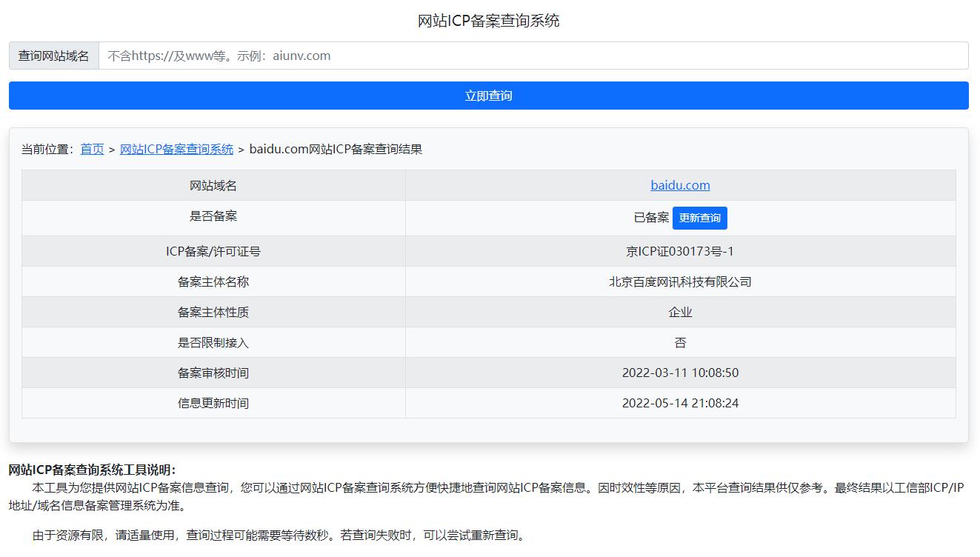
Task: Click the domain query input field
Action: click(x=519, y=55)
